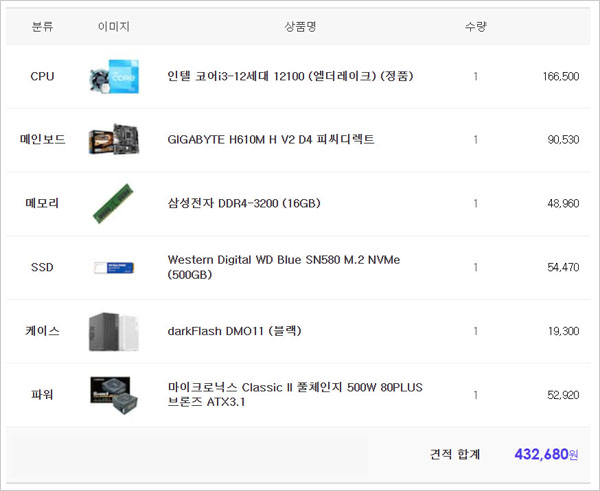Click the 분류 column header
600x491 pixels.
43,26
